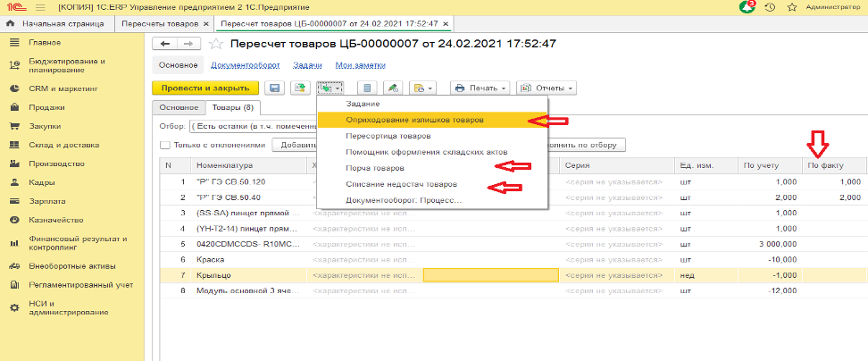The width and height of the screenshot is (868, 361).
Task: Post the document with the green arrow icon
Action: click(x=299, y=88)
